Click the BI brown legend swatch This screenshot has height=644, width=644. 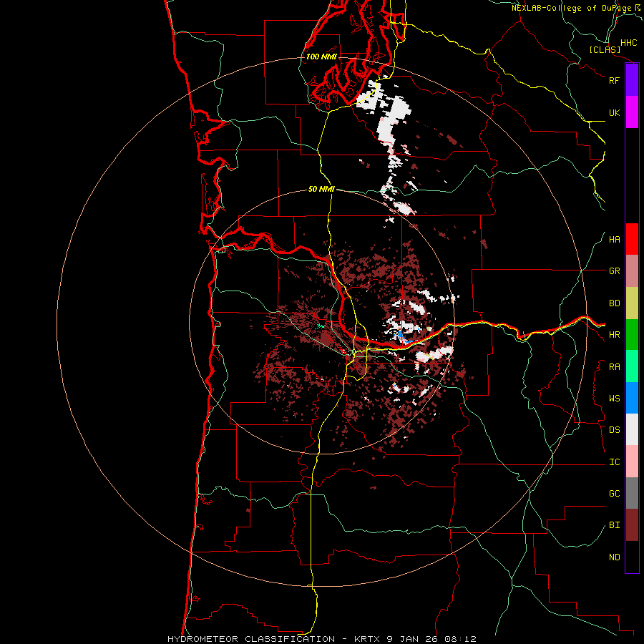click(632, 525)
